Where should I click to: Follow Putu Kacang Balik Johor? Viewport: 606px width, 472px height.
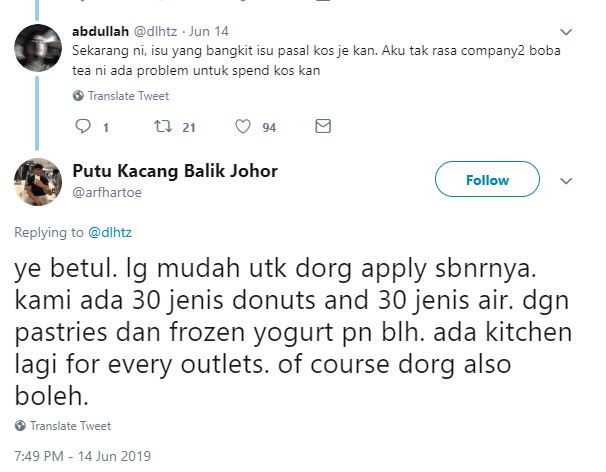click(487, 180)
